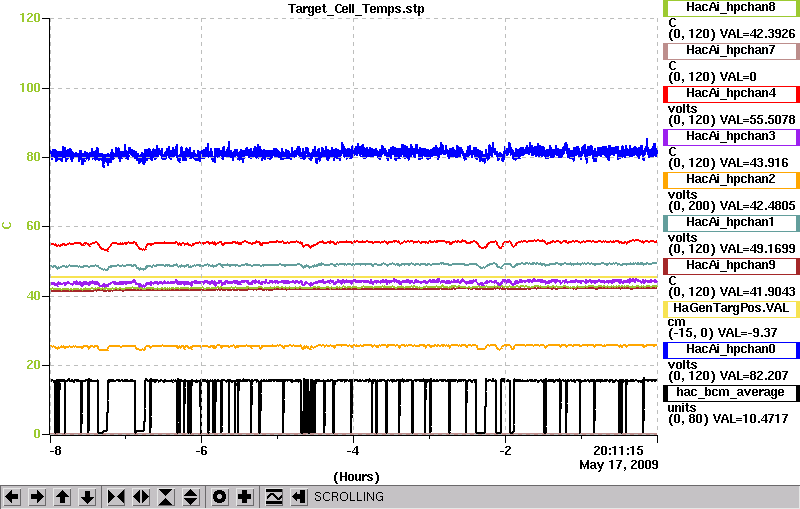Pan the plot left with the left arrow
Viewport: 800px width, 509px height.
[x=12, y=496]
